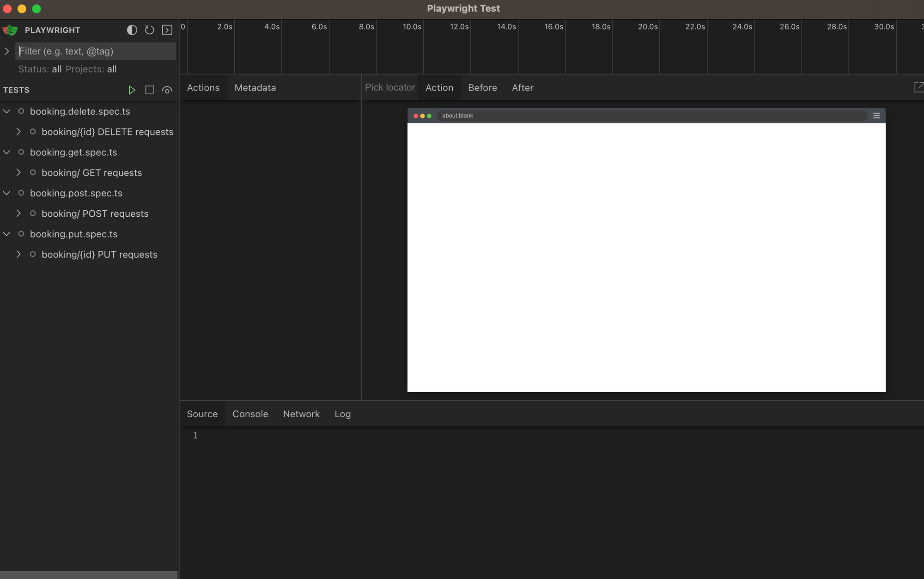
Task: Expand booking/{id} PUT requests group
Action: 18,254
